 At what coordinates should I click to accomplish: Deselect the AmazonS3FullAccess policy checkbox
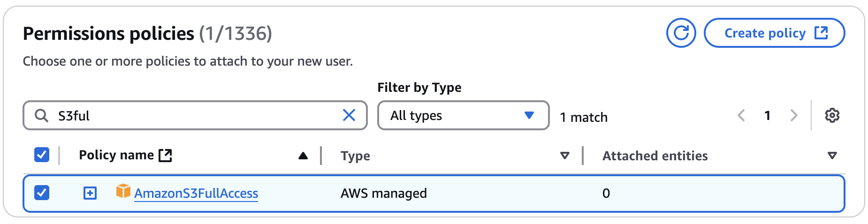point(42,193)
